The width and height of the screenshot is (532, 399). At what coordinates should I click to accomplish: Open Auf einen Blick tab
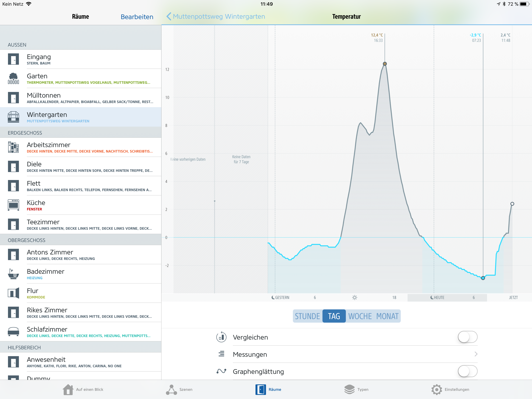pyautogui.click(x=83, y=389)
